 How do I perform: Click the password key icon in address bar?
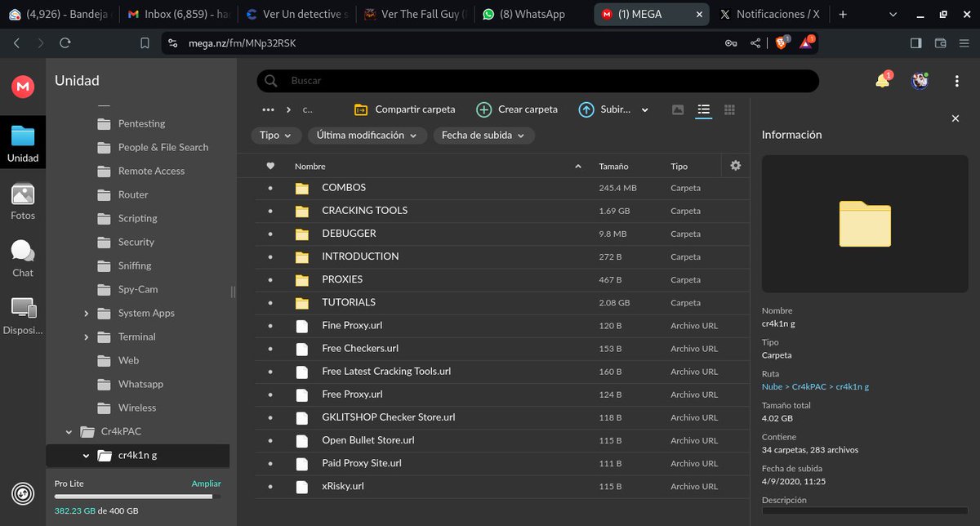[732, 43]
